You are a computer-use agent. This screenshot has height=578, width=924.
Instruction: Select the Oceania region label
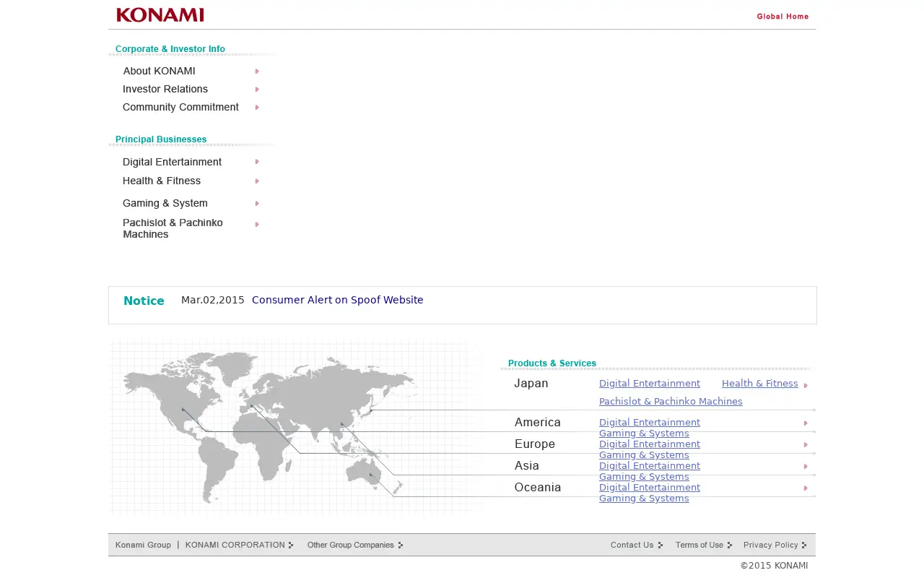(538, 488)
